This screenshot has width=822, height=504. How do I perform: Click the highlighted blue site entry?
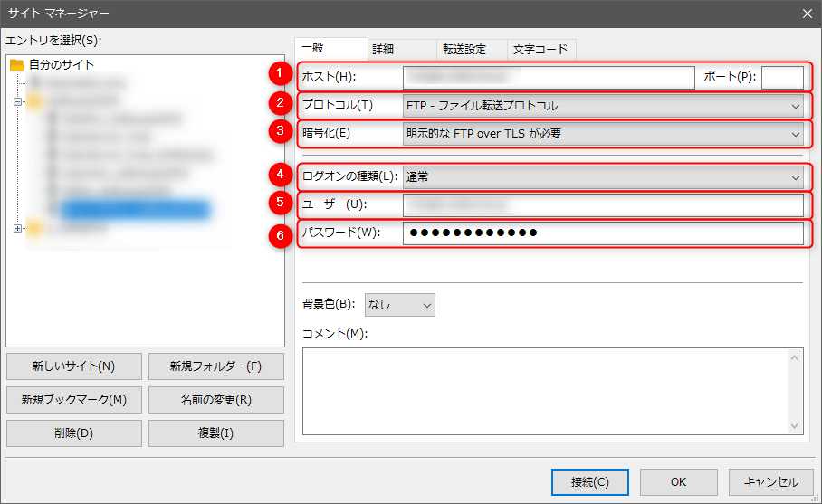[x=136, y=210]
